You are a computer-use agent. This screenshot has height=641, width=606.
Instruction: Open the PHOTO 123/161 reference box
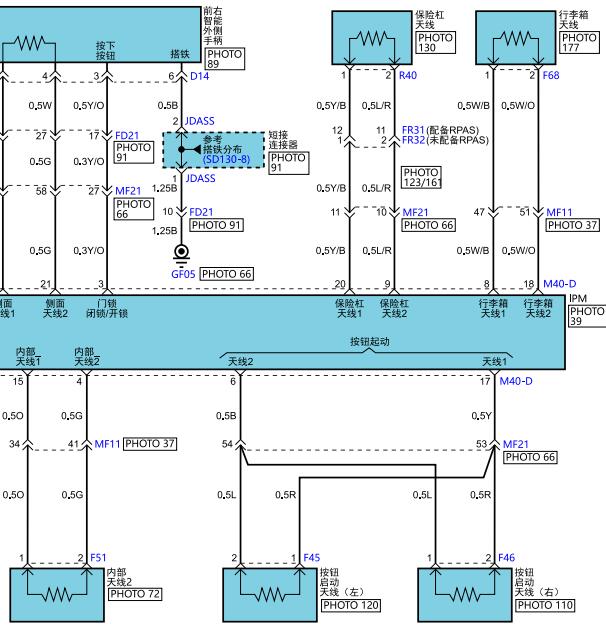421,177
